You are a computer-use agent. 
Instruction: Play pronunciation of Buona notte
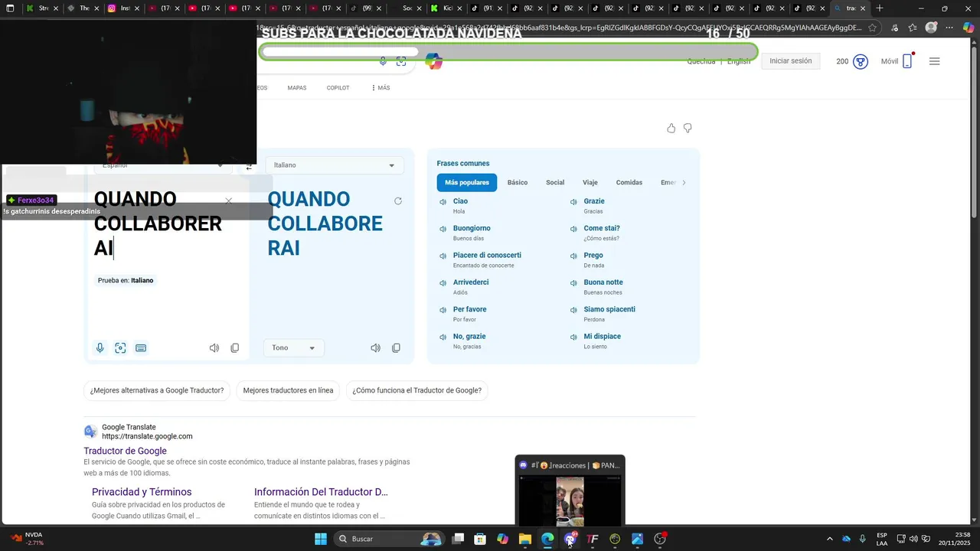[x=573, y=283]
